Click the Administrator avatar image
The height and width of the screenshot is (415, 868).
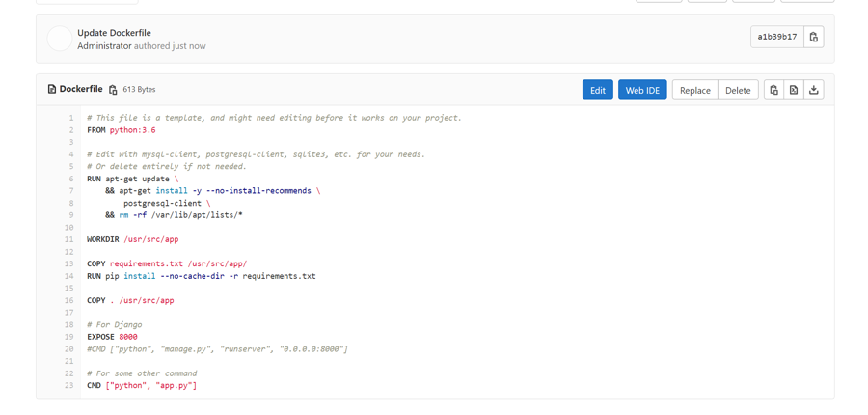pos(60,39)
